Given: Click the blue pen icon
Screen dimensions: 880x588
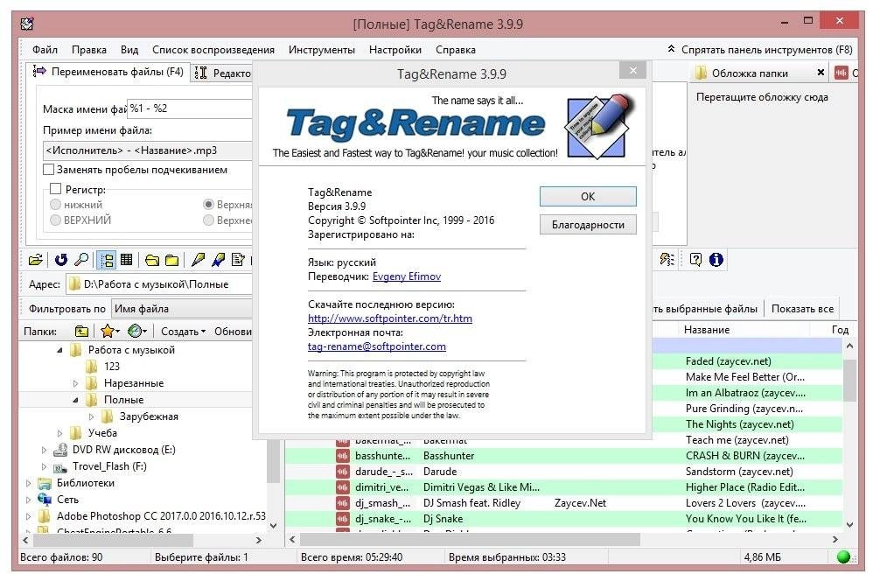Looking at the screenshot, I should (x=218, y=260).
